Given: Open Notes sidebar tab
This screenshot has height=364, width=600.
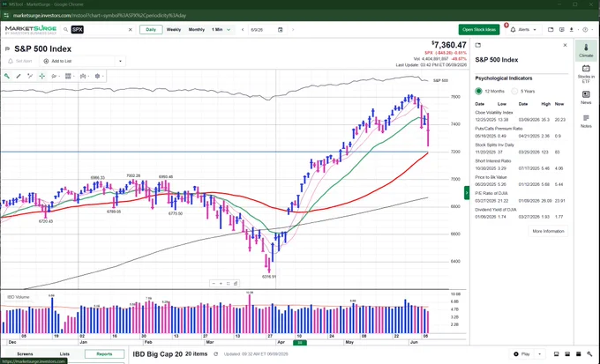Looking at the screenshot, I should pos(586,121).
